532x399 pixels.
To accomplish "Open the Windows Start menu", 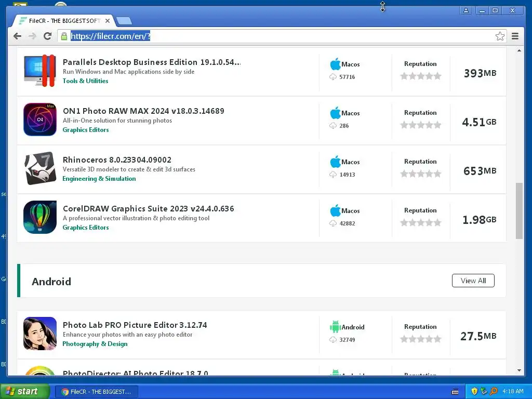I will click(25, 392).
